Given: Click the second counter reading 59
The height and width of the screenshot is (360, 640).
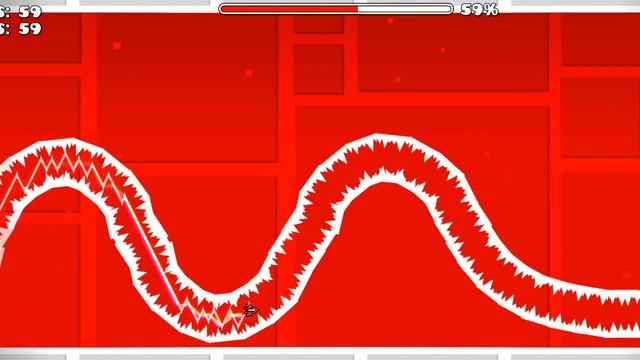Looking at the screenshot, I should [x=21, y=29].
